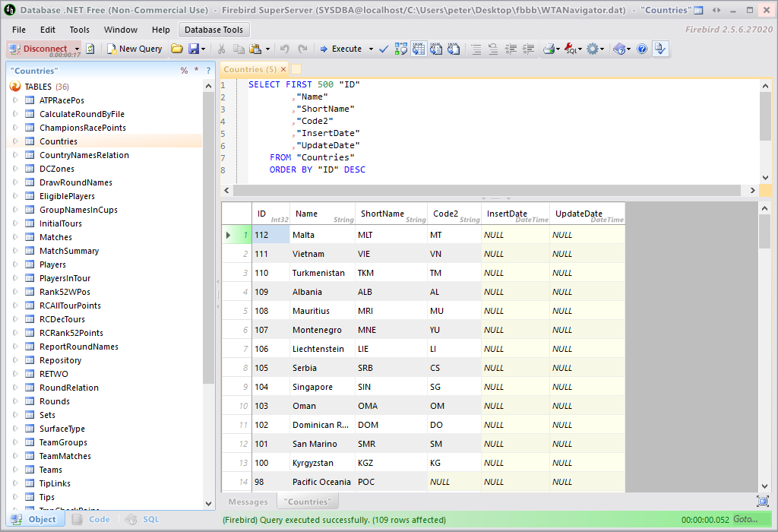Open the Disconnect dropdown arrow
The height and width of the screenshot is (532, 778).
(77, 49)
